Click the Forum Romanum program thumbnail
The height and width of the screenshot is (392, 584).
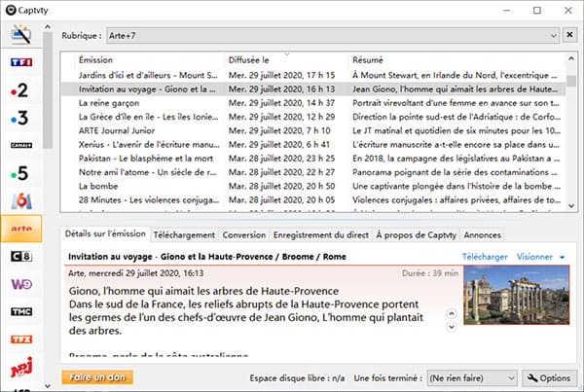(517, 295)
